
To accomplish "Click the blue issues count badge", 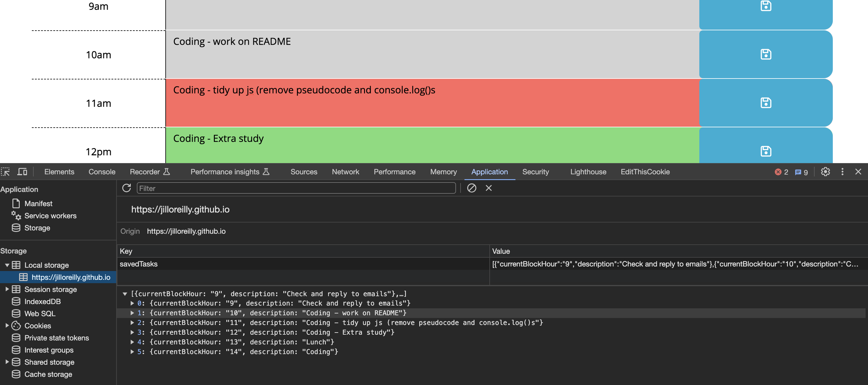I will (801, 172).
